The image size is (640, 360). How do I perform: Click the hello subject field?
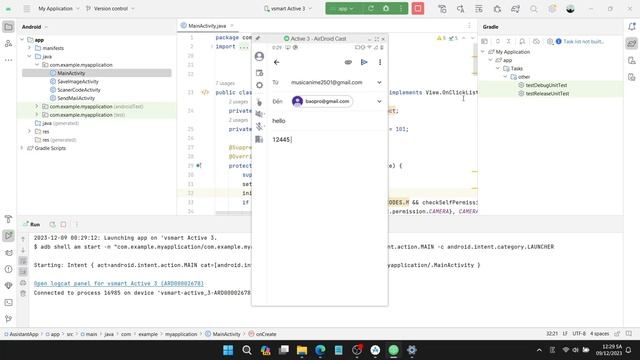(x=327, y=121)
